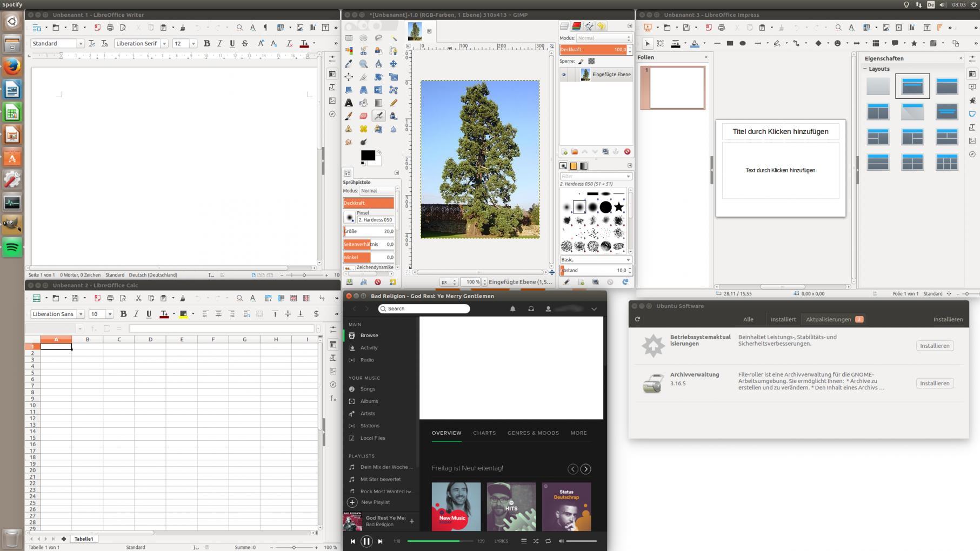Open the Installiert tab in Ubuntu Software
This screenshot has height=551, width=980.
coord(783,319)
